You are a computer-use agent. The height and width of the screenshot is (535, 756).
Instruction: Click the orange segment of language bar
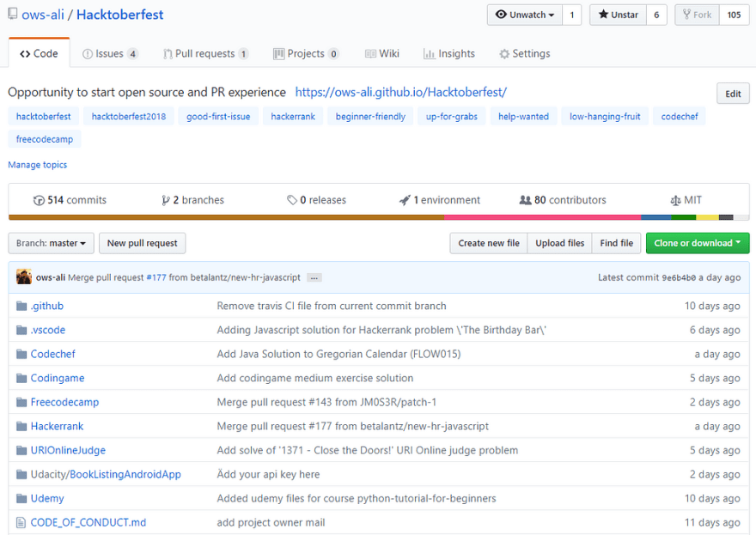coord(226,217)
